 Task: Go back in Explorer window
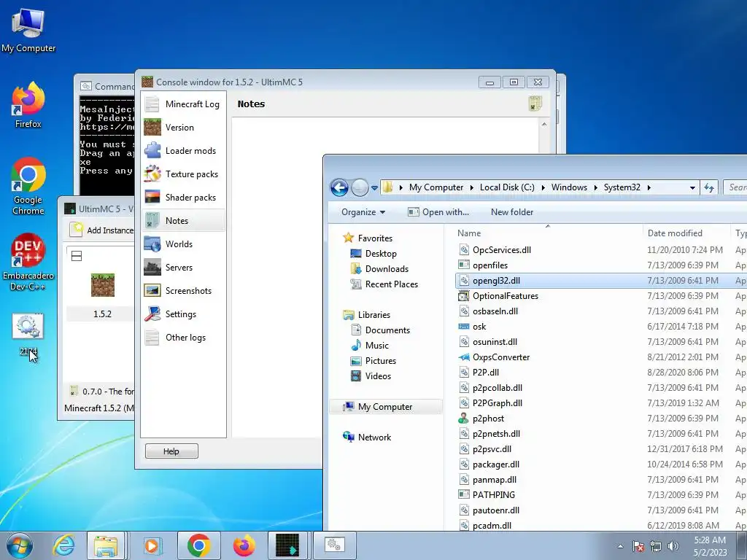[x=339, y=187]
